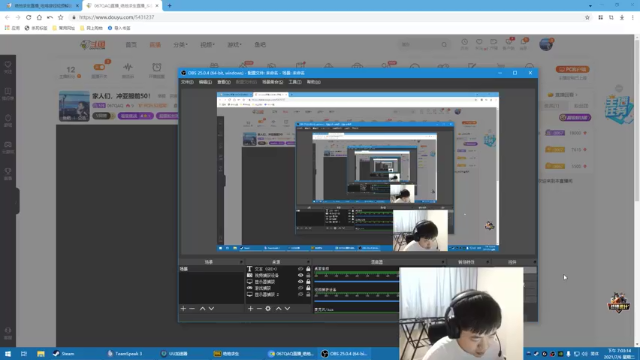Screen dimensions: 640x360
Task: Go back with the browser back arrow
Action: pyautogui.click(x=7, y=17)
